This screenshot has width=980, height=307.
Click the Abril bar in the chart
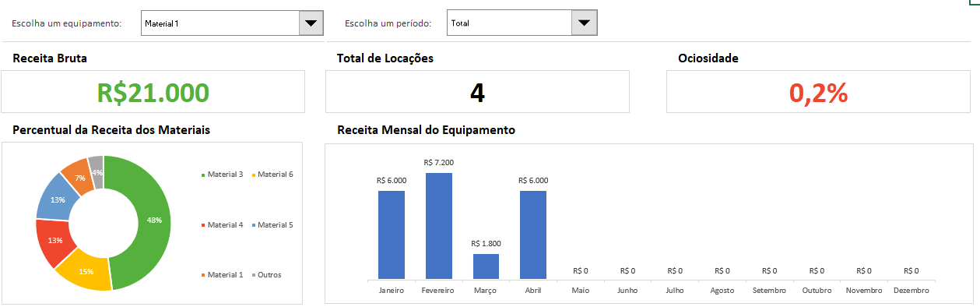pos(533,235)
